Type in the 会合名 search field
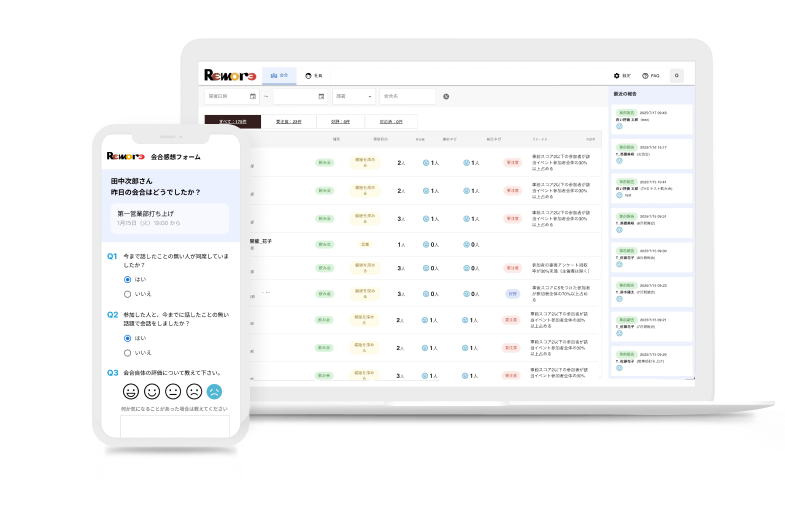Screen dimensions: 785x512 [406, 97]
